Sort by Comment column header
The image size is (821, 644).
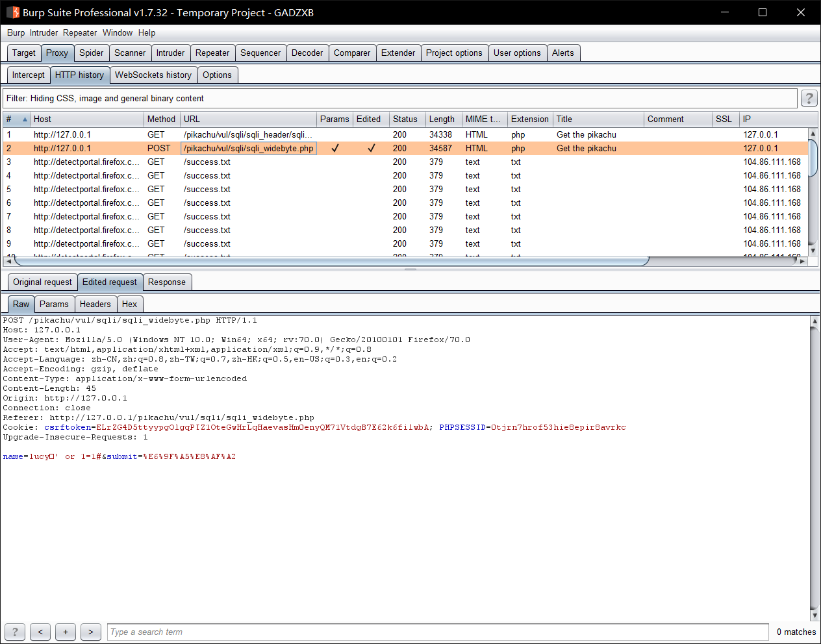[x=678, y=119]
